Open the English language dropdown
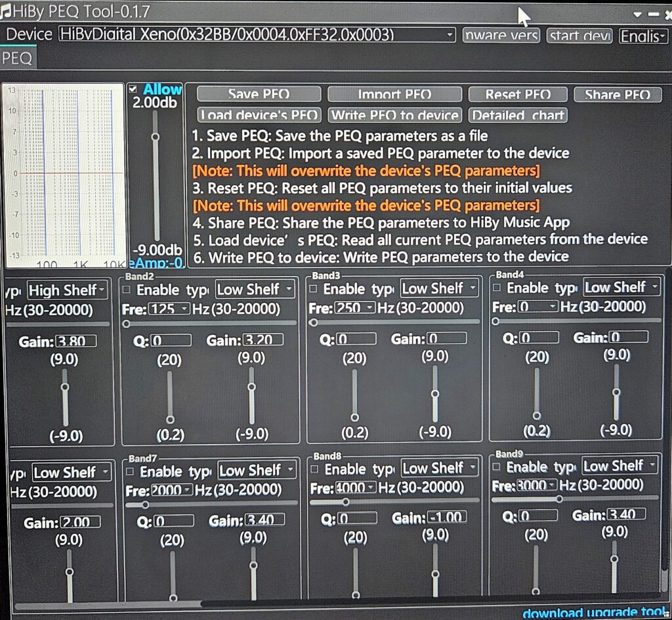 tap(643, 36)
